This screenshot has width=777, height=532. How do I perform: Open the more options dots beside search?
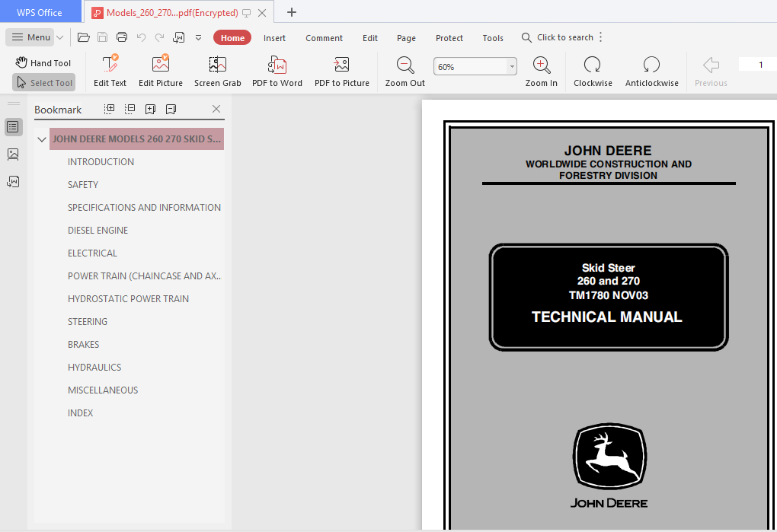[x=600, y=37]
